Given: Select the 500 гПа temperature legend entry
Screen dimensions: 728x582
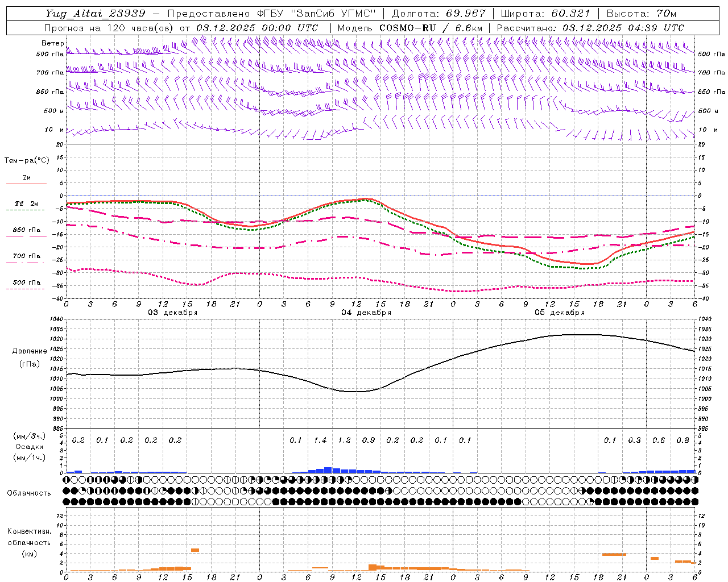Looking at the screenshot, I should click(x=27, y=282).
